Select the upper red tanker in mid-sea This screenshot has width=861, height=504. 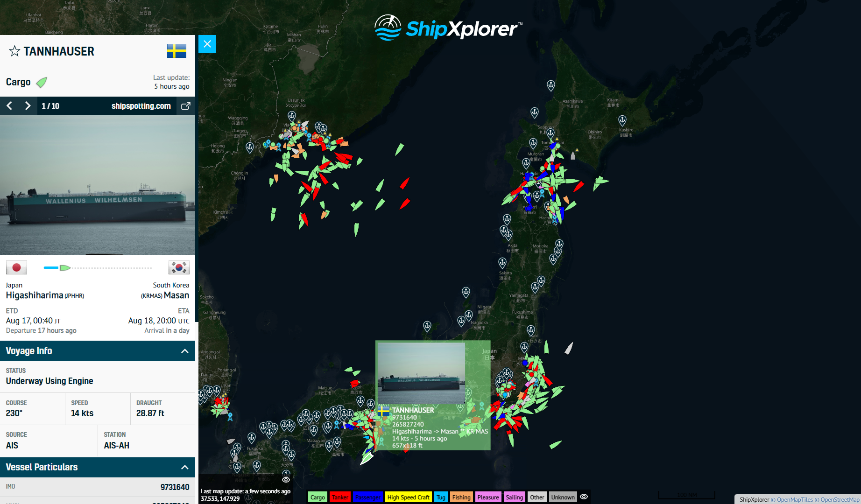click(404, 183)
